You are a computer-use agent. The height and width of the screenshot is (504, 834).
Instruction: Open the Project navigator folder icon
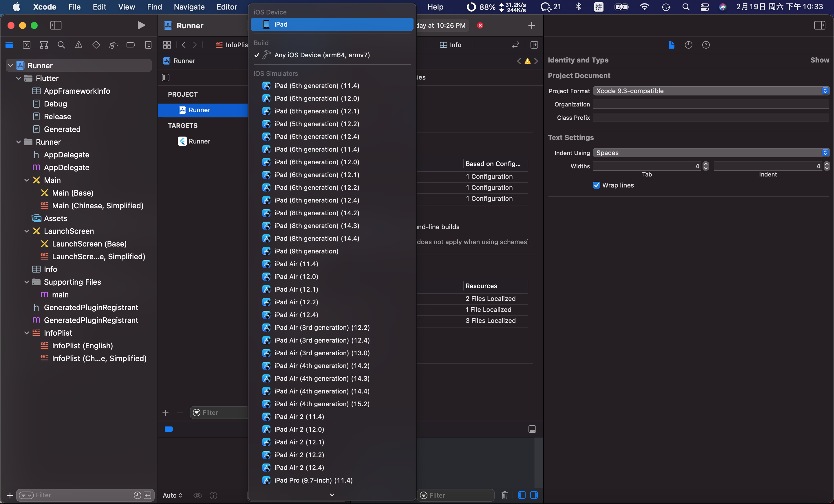click(x=9, y=45)
